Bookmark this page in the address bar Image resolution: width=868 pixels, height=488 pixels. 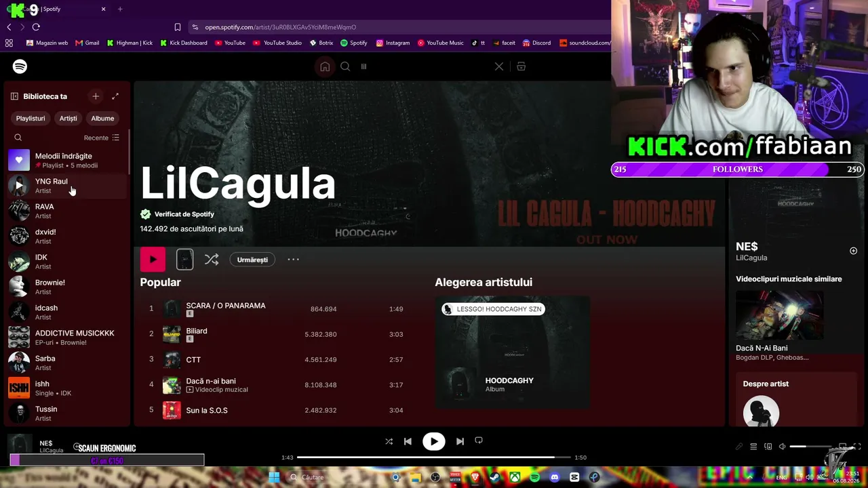[x=178, y=27]
